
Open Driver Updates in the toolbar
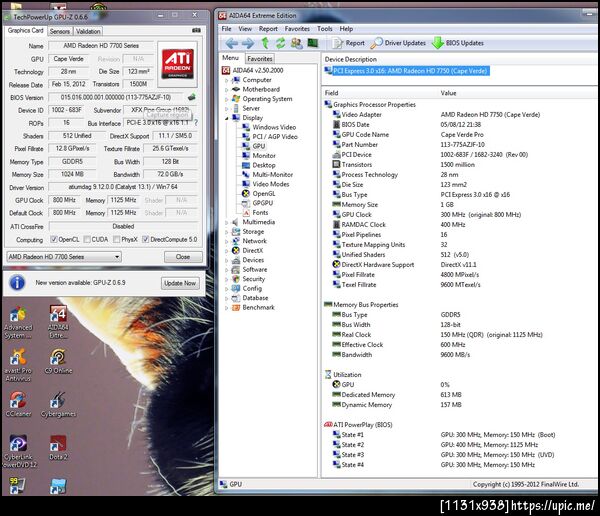click(x=398, y=43)
